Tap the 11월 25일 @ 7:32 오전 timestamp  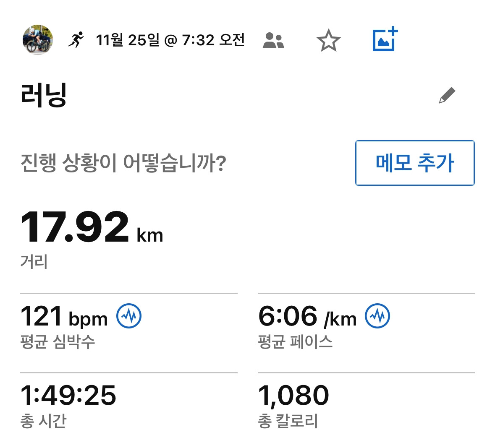tap(170, 40)
